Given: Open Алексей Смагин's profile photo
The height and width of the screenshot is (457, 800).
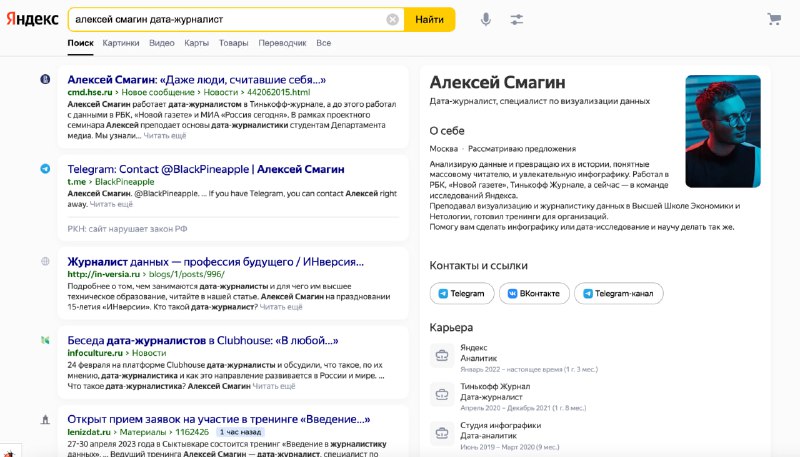Looking at the screenshot, I should point(723,131).
